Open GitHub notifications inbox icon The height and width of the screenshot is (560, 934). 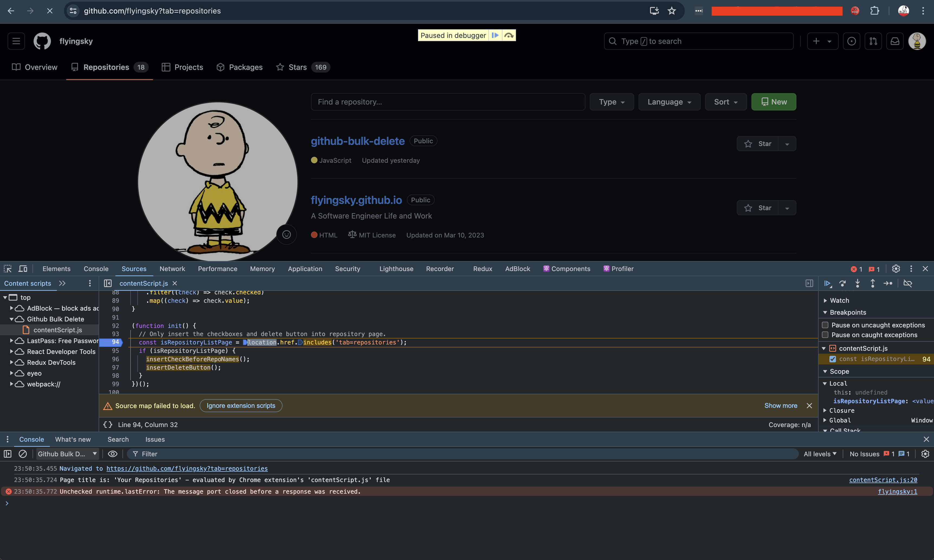[895, 41]
